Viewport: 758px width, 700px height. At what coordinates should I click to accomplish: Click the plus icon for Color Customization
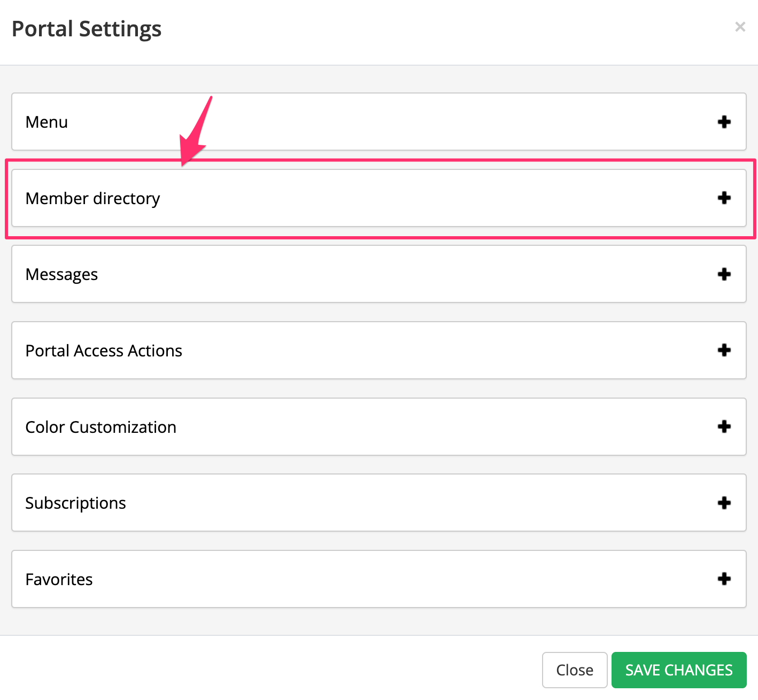724,426
